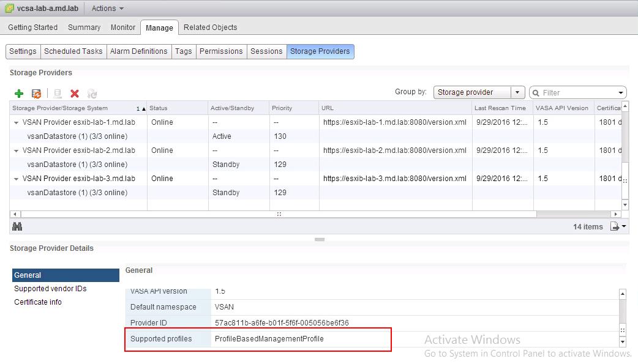Open the Group by Storage provider dropdown
Image resolution: width=638 pixels, height=364 pixels.
(518, 92)
